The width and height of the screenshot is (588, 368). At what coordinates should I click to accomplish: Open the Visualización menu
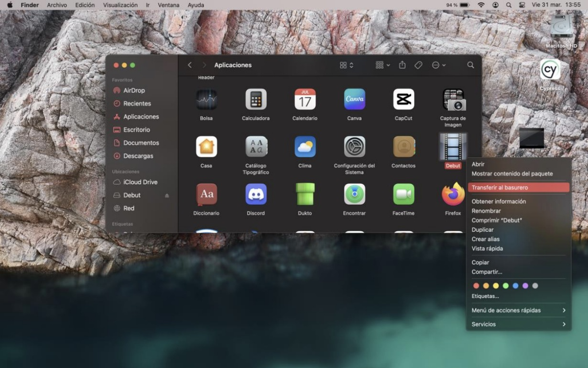click(120, 5)
